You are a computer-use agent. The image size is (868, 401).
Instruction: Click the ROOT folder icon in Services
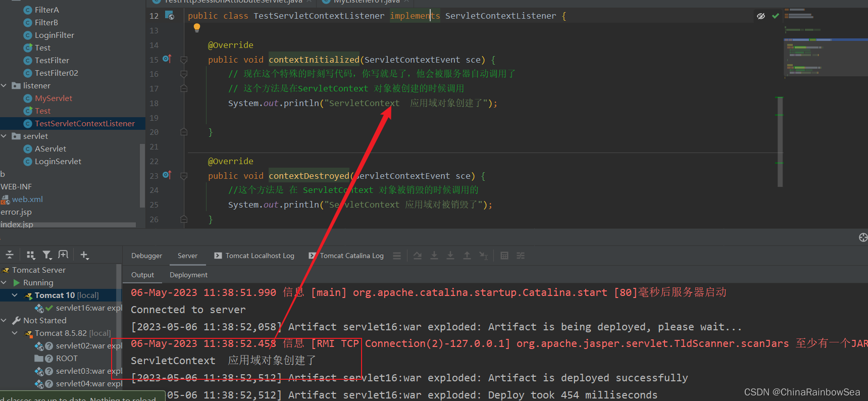pos(38,359)
